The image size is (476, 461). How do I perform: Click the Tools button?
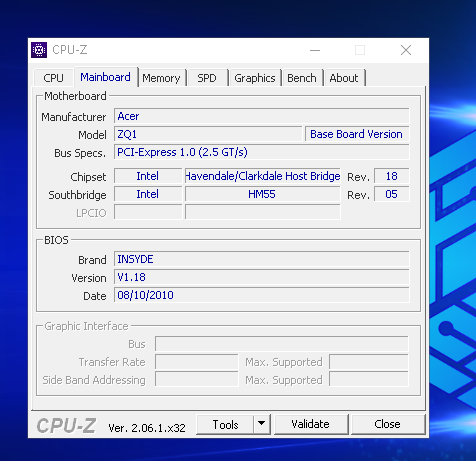pyautogui.click(x=225, y=424)
